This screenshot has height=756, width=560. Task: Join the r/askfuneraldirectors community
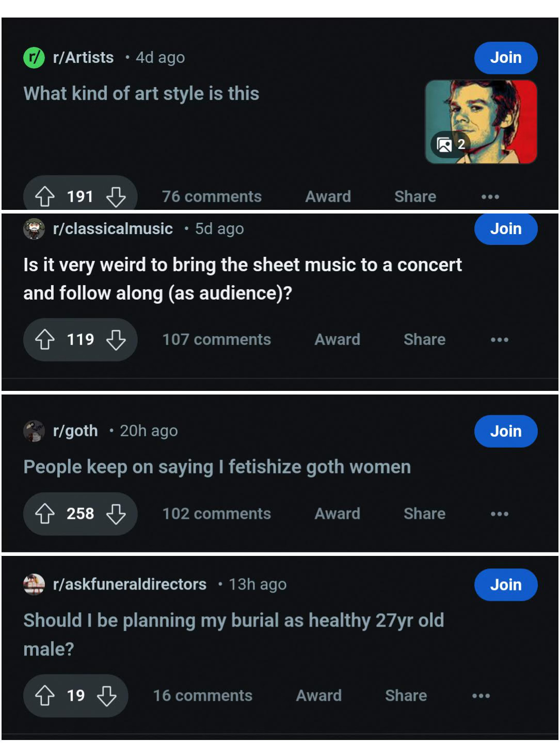click(x=506, y=584)
